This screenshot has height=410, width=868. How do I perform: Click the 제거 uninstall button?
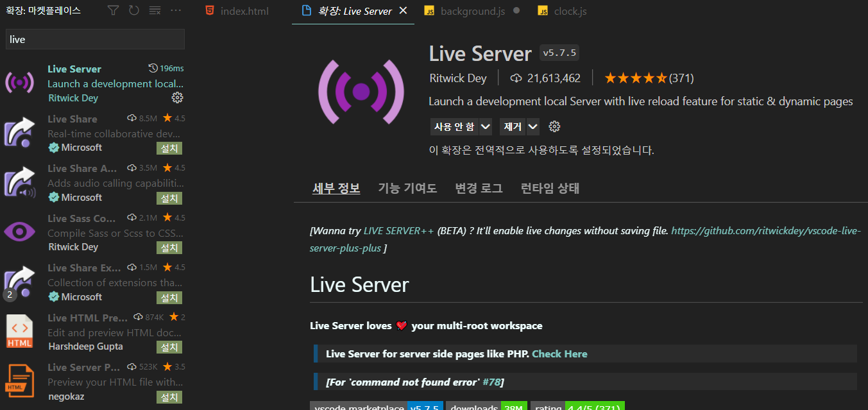point(513,126)
